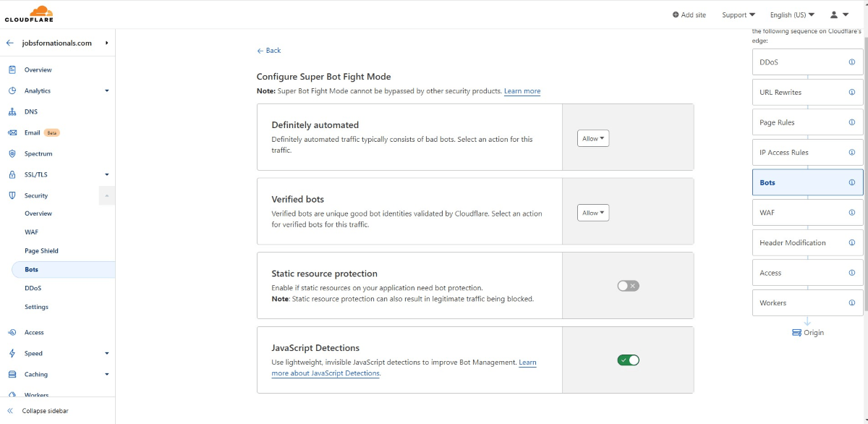
Task: Expand the SSL/TLS menu arrow
Action: (107, 174)
